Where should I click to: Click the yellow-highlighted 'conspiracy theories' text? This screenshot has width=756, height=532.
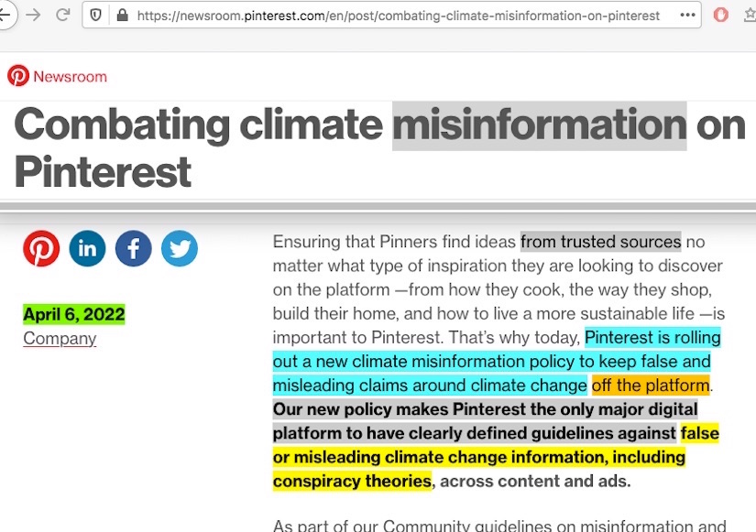[x=351, y=480]
